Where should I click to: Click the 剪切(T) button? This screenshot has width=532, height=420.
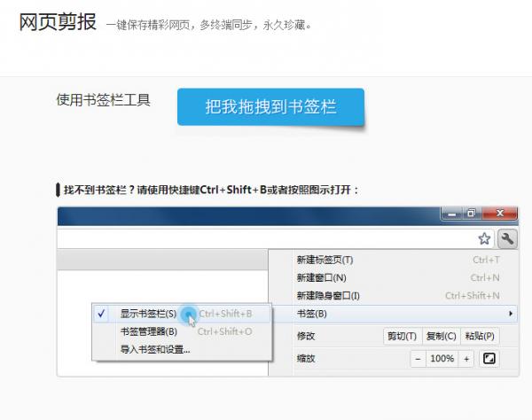click(402, 337)
